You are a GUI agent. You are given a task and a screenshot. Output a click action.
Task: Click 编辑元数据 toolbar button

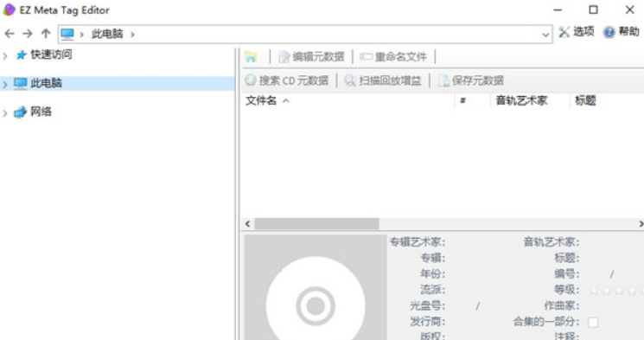tap(311, 57)
